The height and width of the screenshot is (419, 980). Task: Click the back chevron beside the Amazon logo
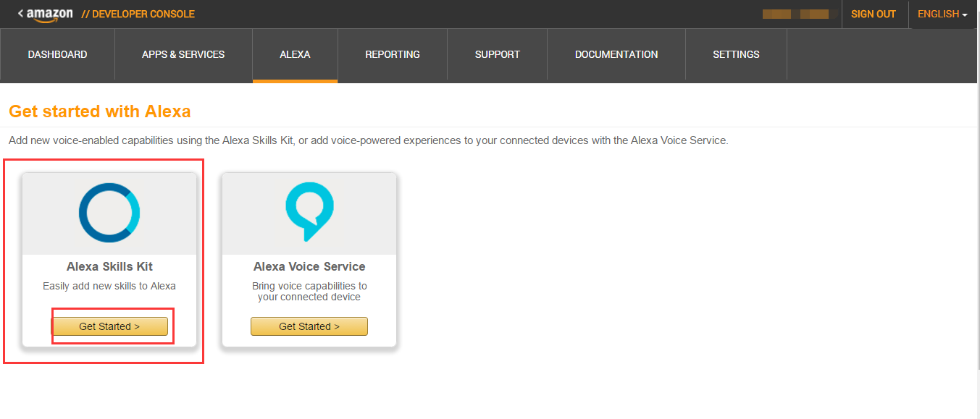point(20,14)
